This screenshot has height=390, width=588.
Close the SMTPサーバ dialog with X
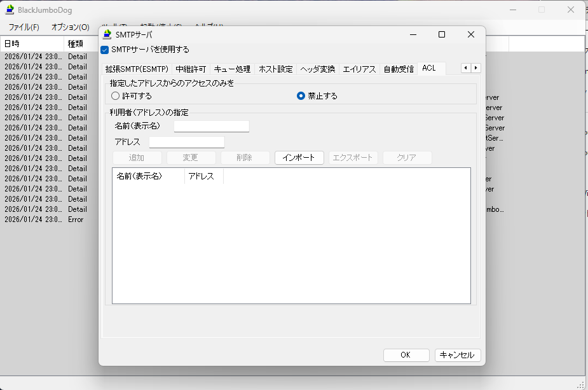click(471, 35)
